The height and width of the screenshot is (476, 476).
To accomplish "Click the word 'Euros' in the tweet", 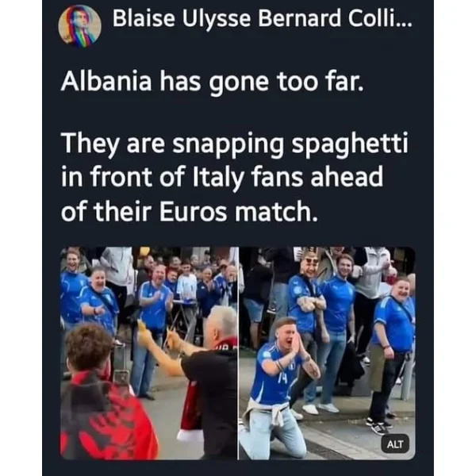I will pyautogui.click(x=193, y=211).
